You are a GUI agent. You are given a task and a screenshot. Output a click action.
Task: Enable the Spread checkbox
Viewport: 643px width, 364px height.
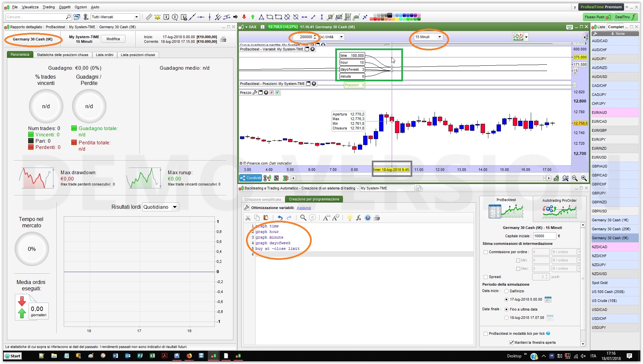coord(486,277)
